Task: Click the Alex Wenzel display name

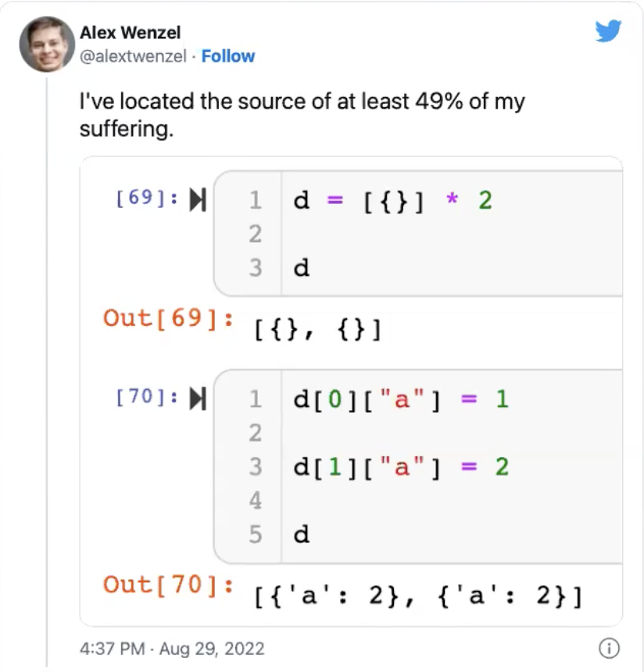Action: click(x=130, y=33)
